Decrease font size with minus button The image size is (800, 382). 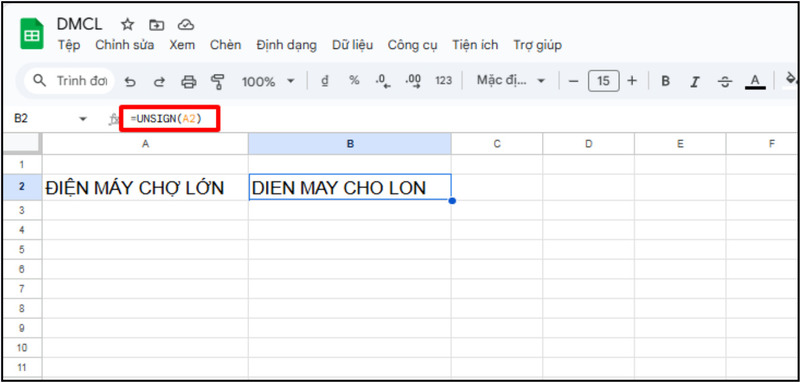(573, 81)
